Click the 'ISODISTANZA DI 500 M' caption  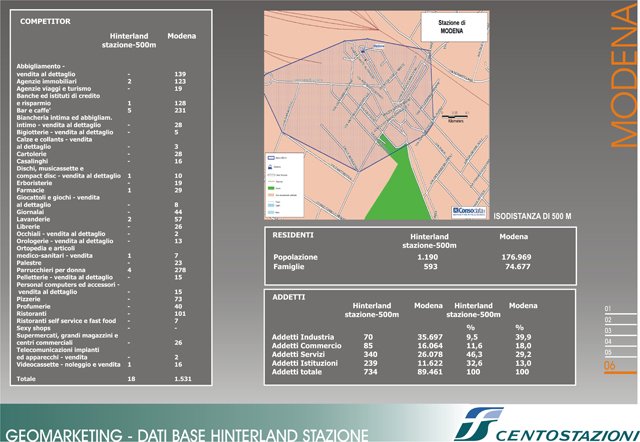(x=532, y=216)
